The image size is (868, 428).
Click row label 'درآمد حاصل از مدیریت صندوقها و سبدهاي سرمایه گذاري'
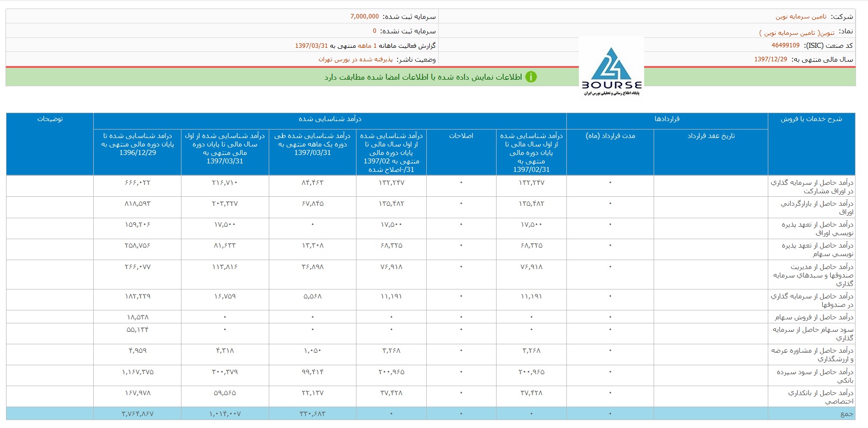pos(813,275)
